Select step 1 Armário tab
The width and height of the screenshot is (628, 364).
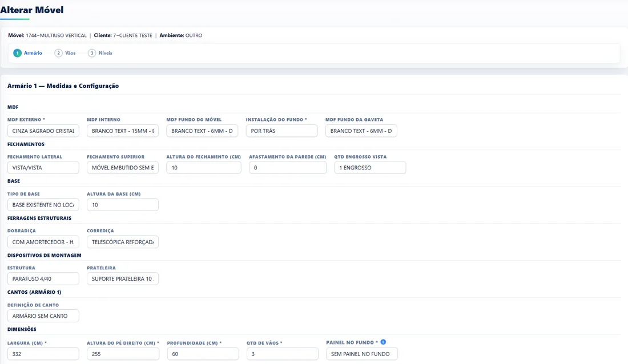(27, 53)
